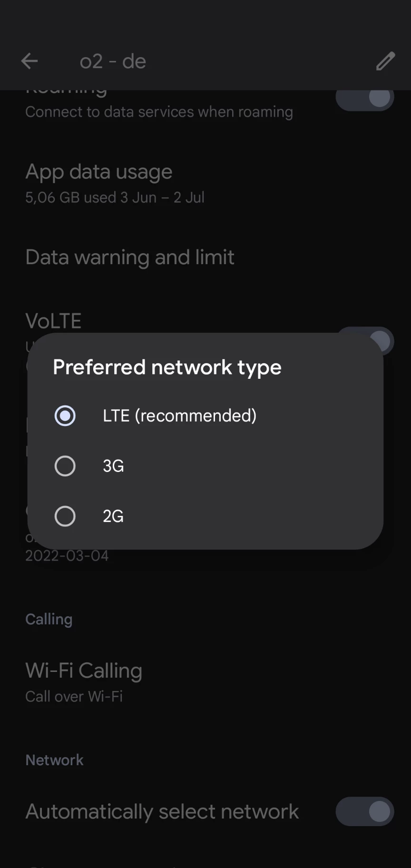This screenshot has height=868, width=411.
Task: Tap the "Preferred network type" dialog title
Action: 167,367
